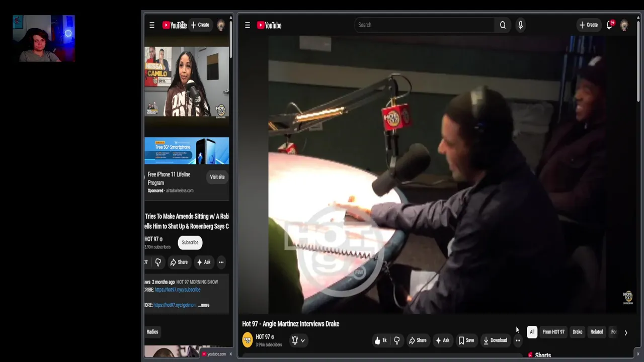Show more filter chips with the right arrow
644x362 pixels.
tap(626, 332)
